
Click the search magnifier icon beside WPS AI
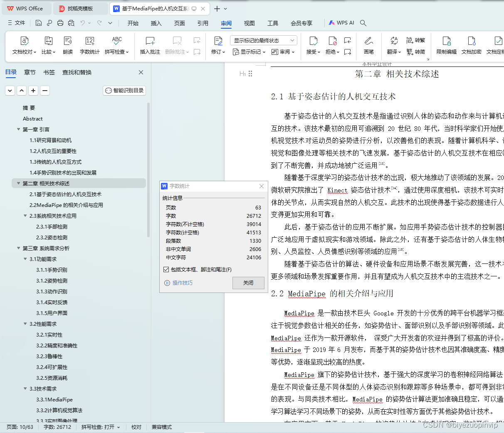[x=363, y=23]
